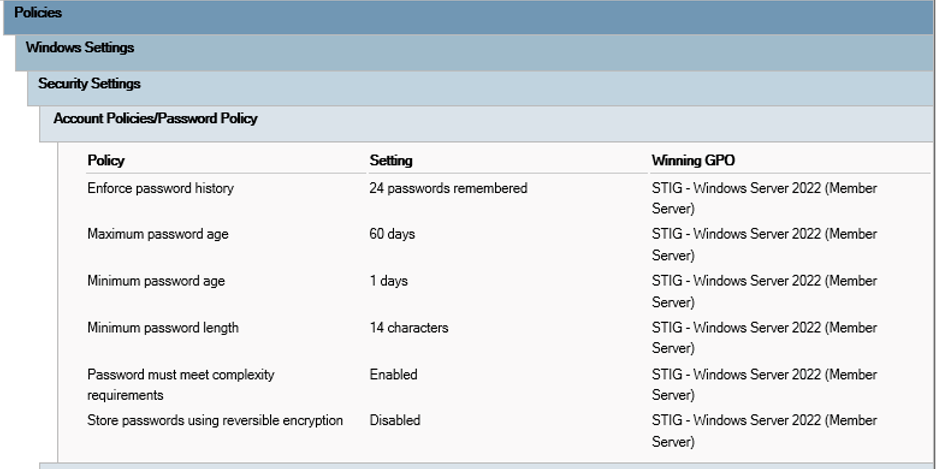Click the 1 days setting value
Screen dimensions: 936x469
coord(389,281)
